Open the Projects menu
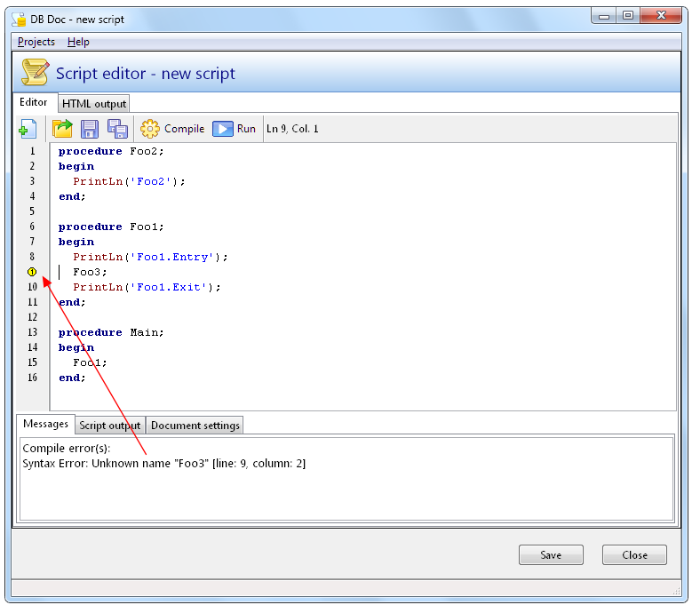700x613 pixels. click(x=36, y=42)
